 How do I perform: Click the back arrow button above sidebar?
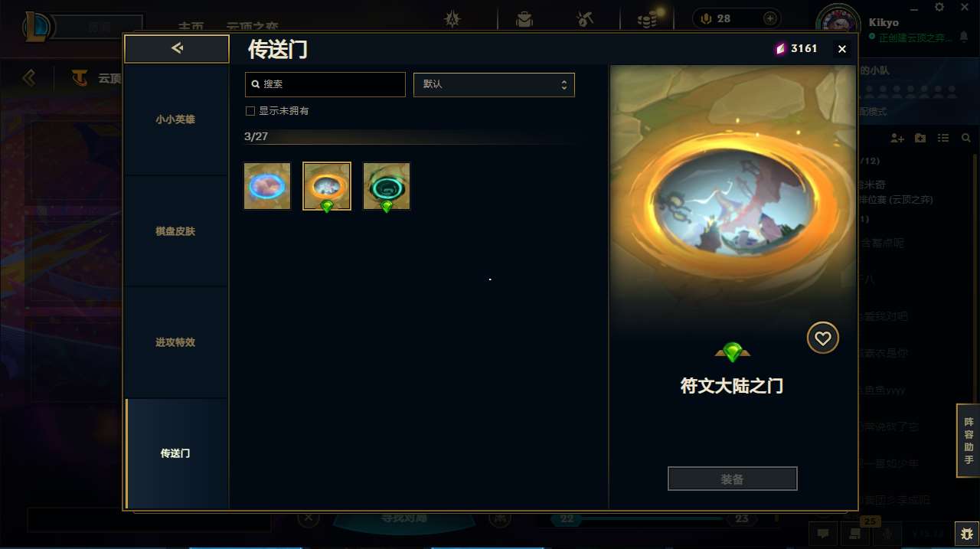tap(177, 48)
